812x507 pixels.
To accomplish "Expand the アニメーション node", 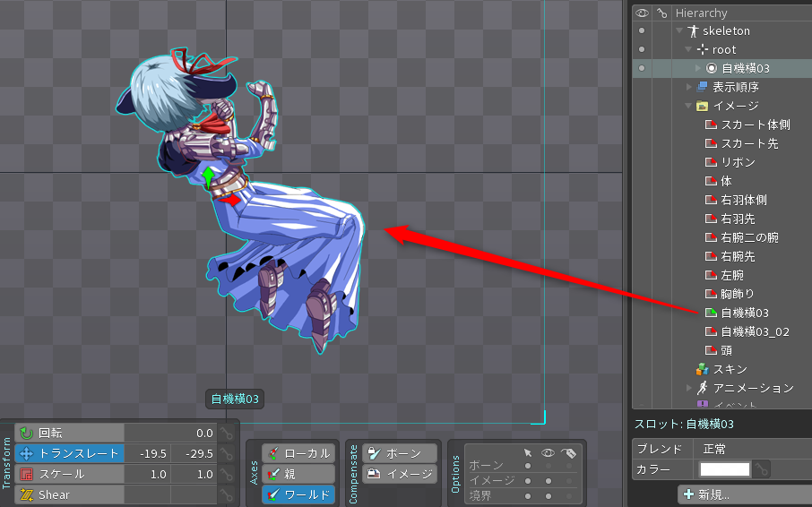I will 688,388.
